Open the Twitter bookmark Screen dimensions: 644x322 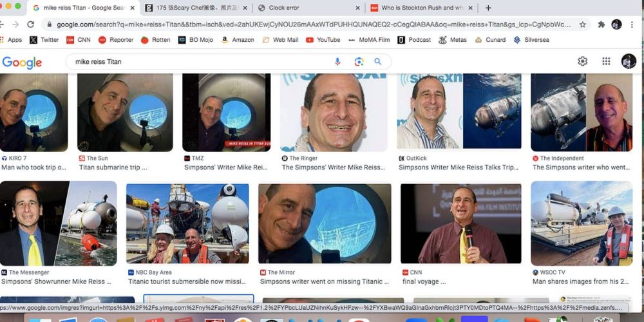tap(44, 40)
